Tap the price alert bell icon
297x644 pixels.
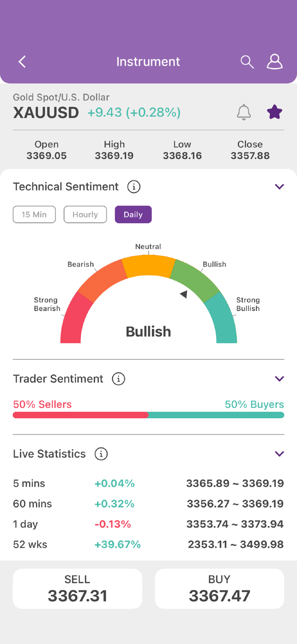[244, 112]
